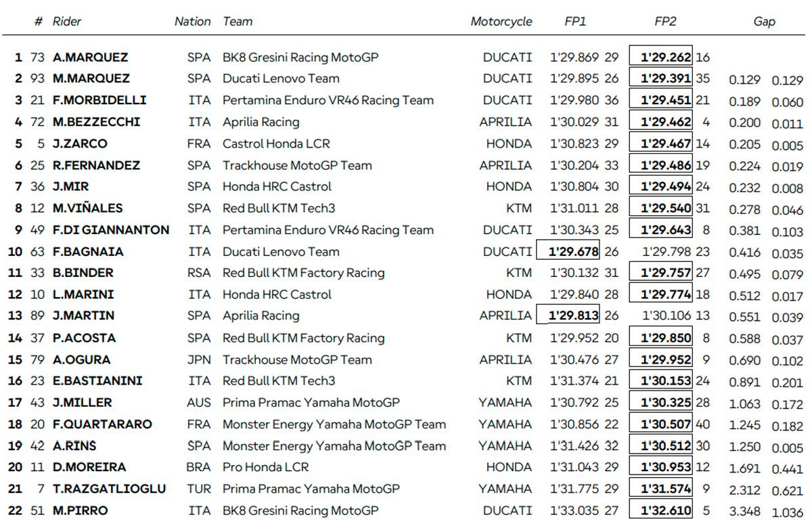Image resolution: width=812 pixels, height=526 pixels.
Task: Click rider name T.RAZGATLIOGLU
Action: tap(109, 489)
